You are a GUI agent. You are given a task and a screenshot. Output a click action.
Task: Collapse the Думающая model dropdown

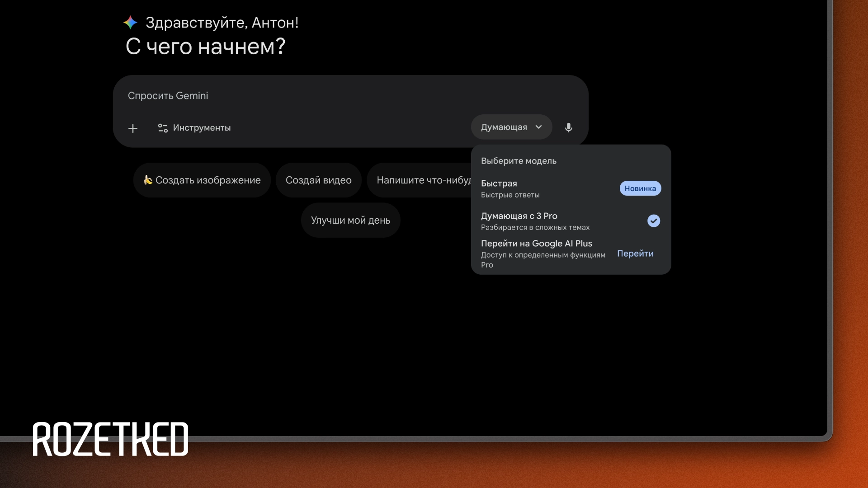[x=504, y=127]
